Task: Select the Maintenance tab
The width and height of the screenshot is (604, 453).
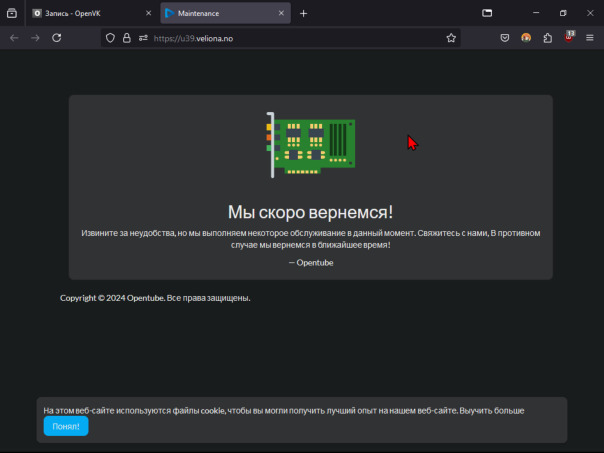Action: coord(225,13)
